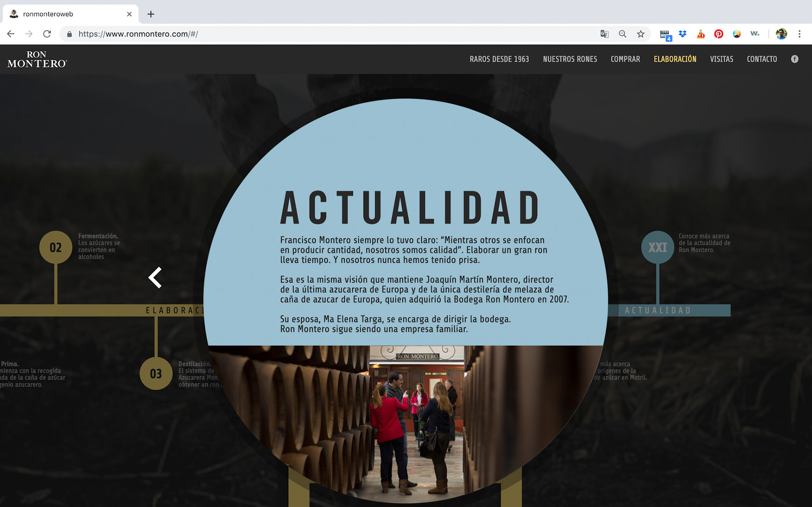Select the XXI Actualidad timeline marker
Screen dimensions: 812x507
coord(658,247)
